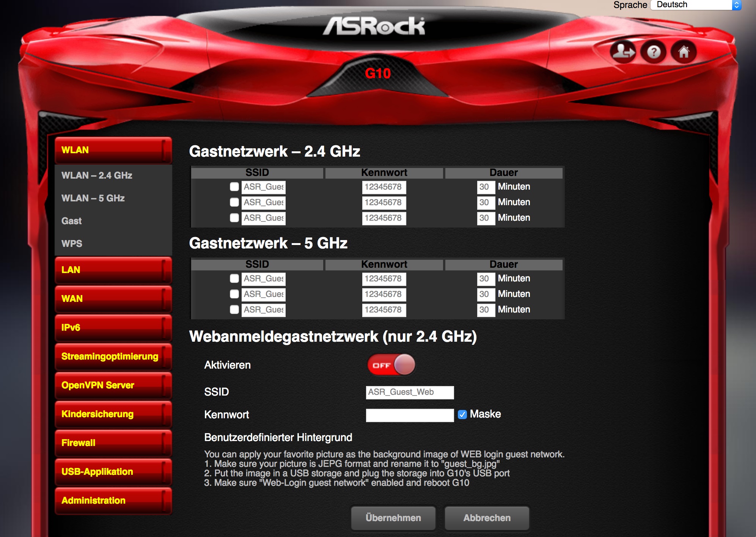Select WLAN – 5 GHz submenu item
Viewport: 756px width, 537px height.
click(93, 198)
